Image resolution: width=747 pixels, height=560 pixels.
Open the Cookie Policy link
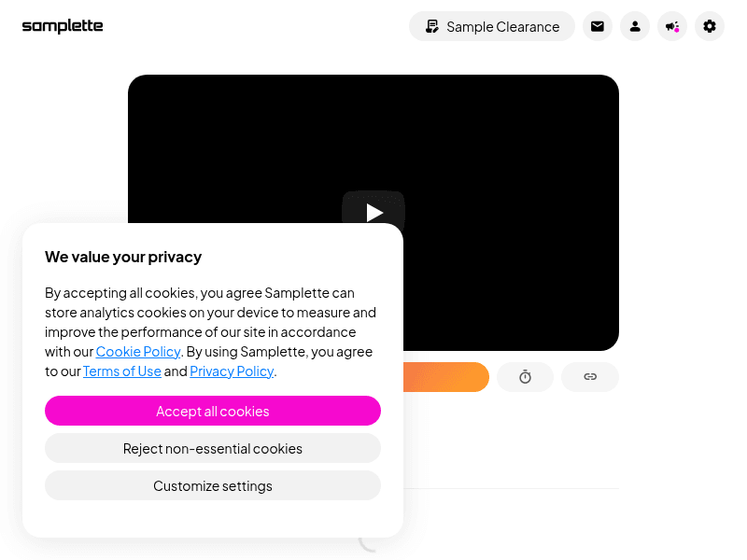click(x=138, y=352)
